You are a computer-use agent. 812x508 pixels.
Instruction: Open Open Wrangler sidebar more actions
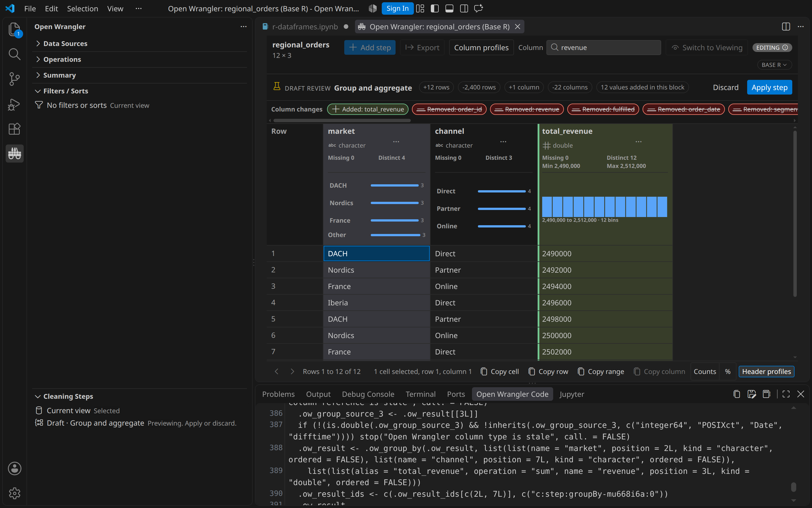(244, 27)
